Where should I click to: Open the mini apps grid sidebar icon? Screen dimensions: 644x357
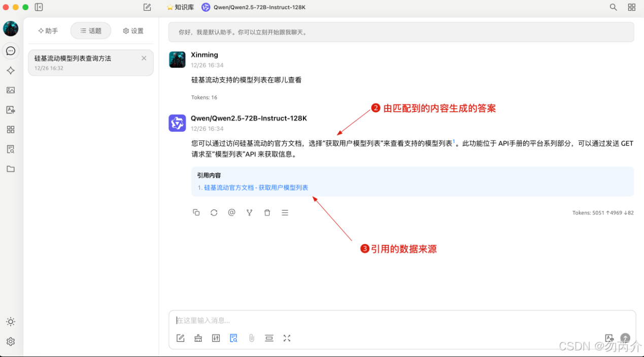coord(11,130)
